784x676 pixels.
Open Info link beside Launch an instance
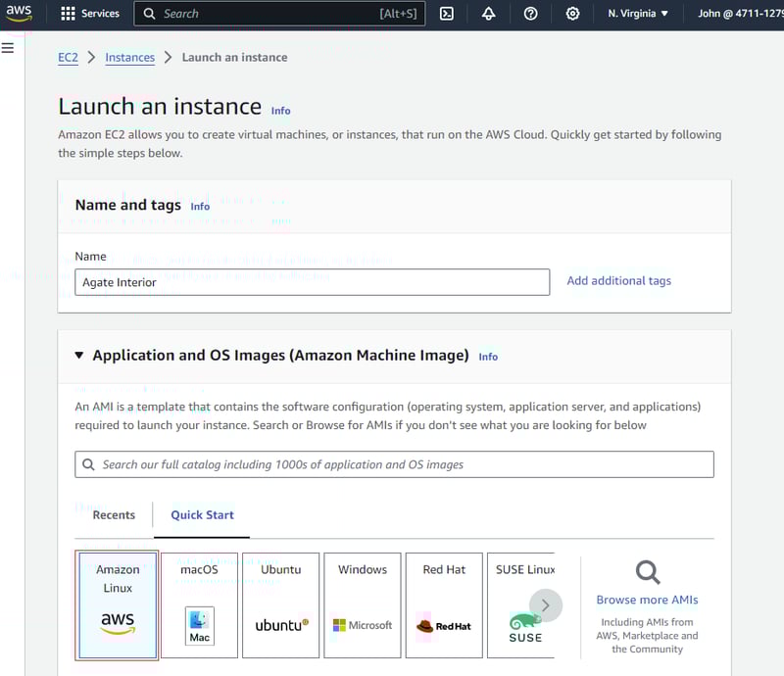coord(280,111)
